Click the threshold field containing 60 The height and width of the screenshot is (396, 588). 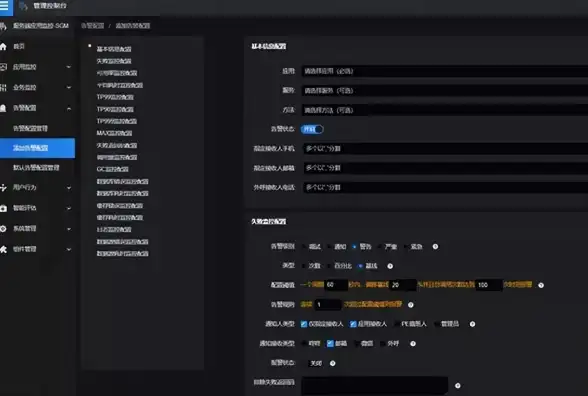pos(336,285)
